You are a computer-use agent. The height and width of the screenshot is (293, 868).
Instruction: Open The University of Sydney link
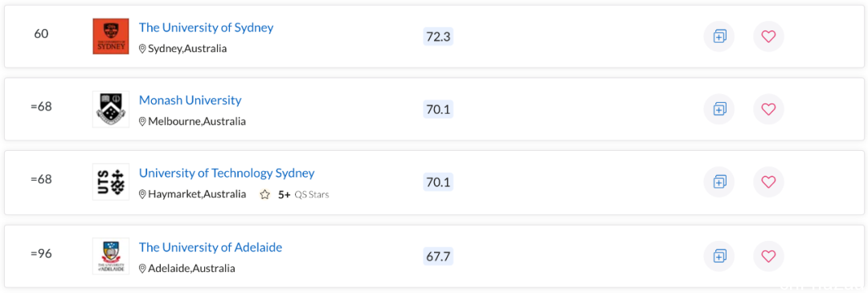coord(206,27)
